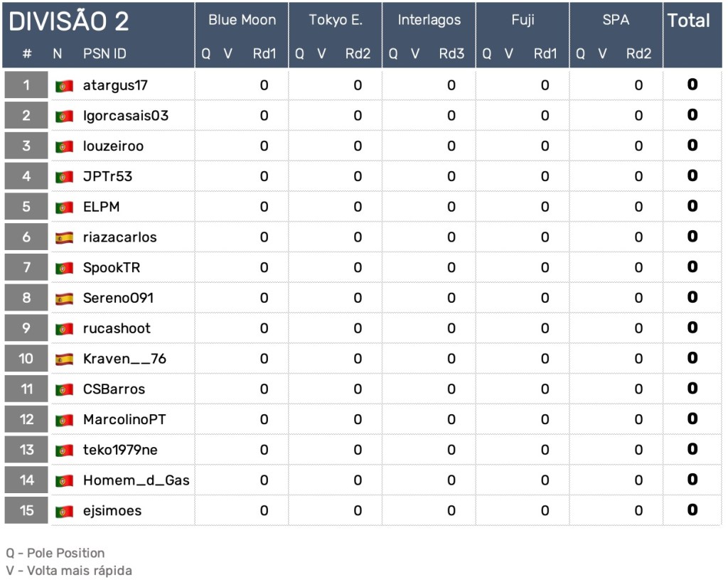728x582 pixels.
Task: Click the Blue Moon column header
Action: pos(242,20)
